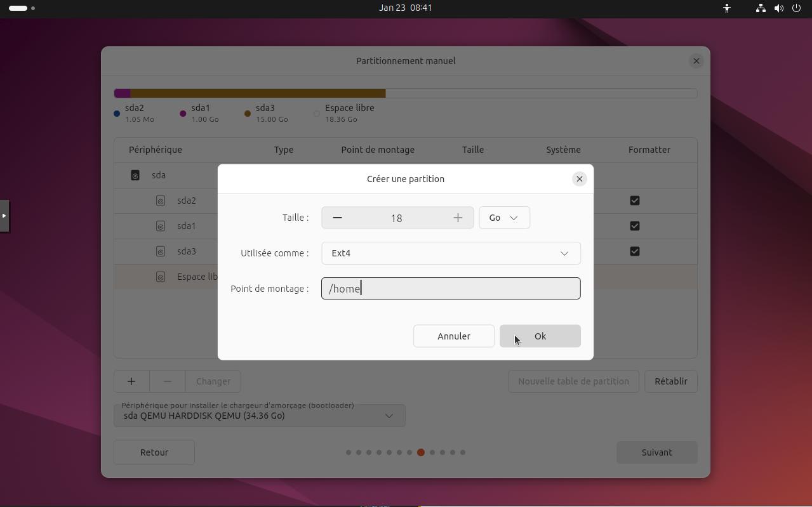This screenshot has width=812, height=507.
Task: Open the Go size unit dropdown
Action: 505,218
